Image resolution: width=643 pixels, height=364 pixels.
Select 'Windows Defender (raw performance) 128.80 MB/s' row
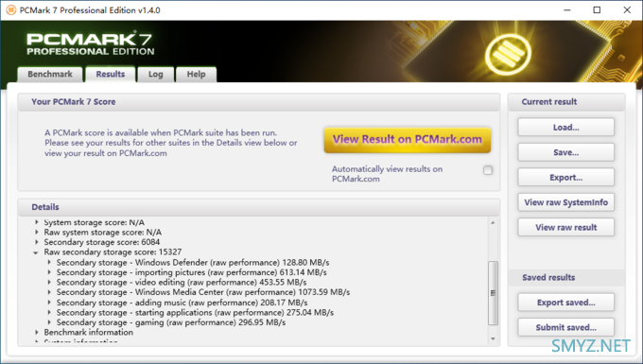[x=193, y=262]
